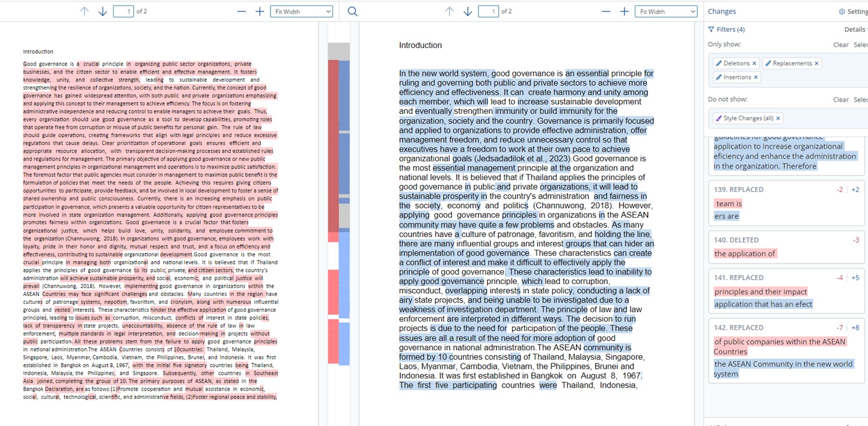Open right document Fit Width dropdown
The image size is (868, 426).
tap(665, 11)
